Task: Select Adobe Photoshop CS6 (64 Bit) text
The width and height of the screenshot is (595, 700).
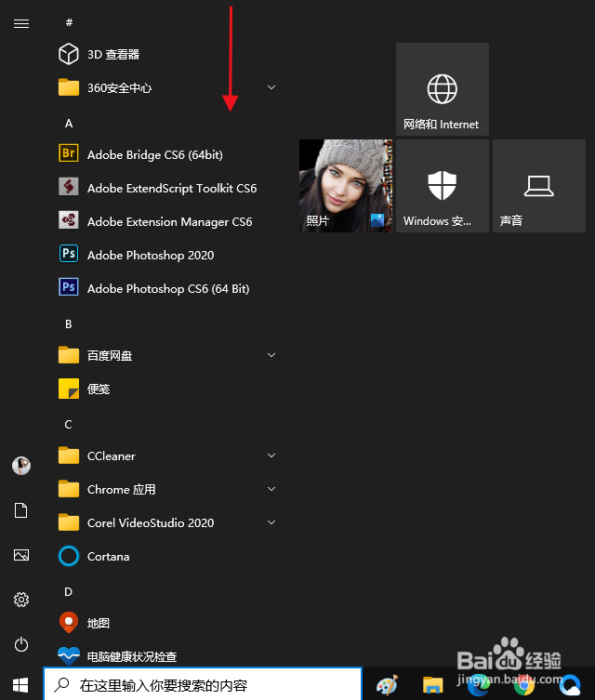Action: click(168, 289)
